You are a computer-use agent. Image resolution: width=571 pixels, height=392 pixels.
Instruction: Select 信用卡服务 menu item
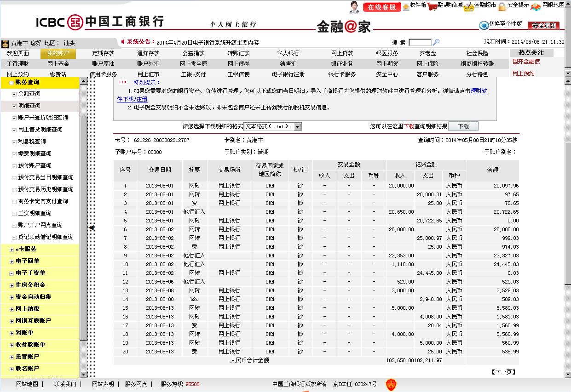point(103,74)
